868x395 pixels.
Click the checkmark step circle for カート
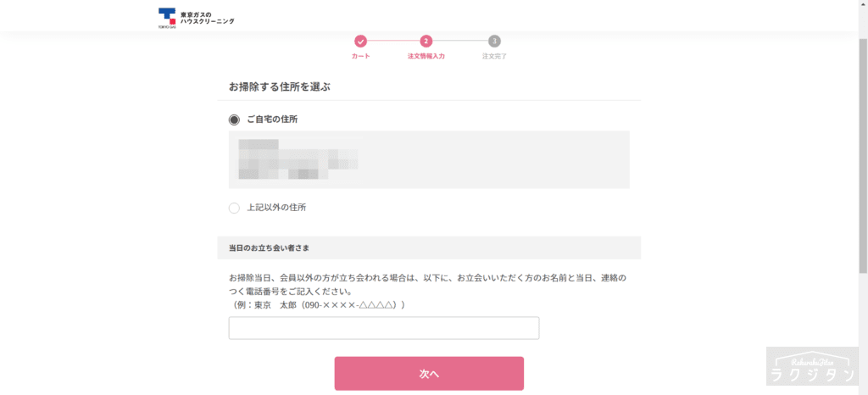point(360,42)
